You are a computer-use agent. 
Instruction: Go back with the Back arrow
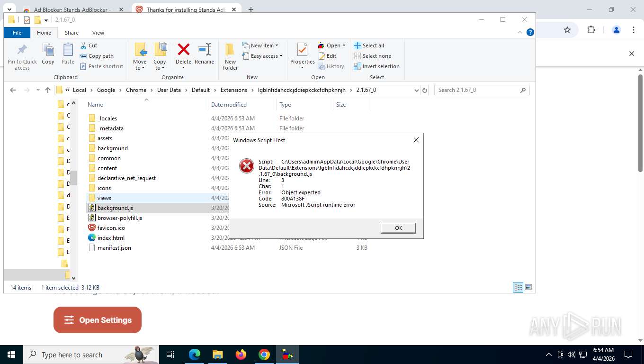point(13,90)
